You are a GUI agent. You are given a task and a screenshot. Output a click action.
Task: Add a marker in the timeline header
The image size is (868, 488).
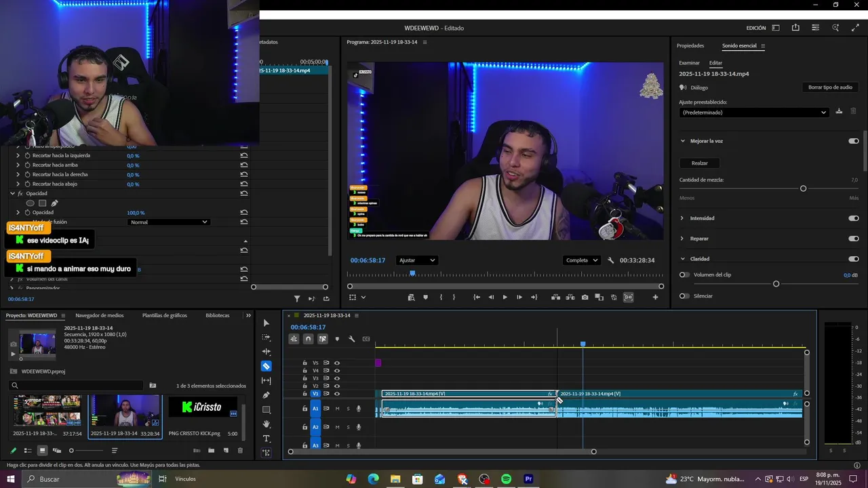pos(337,339)
